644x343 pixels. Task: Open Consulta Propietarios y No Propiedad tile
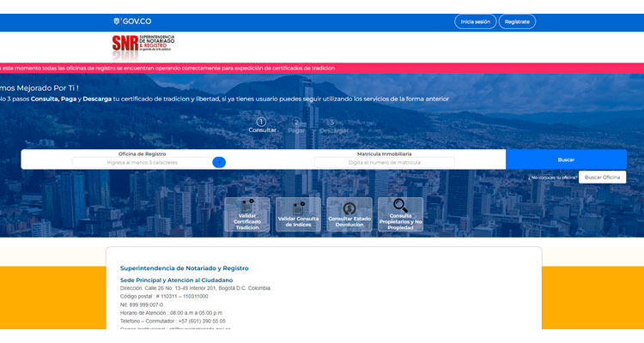click(x=400, y=214)
